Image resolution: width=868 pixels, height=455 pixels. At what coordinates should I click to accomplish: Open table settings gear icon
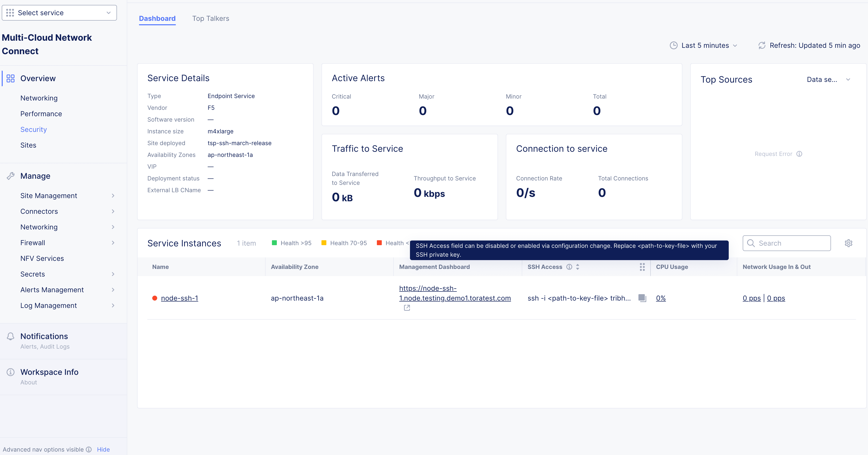tap(848, 243)
